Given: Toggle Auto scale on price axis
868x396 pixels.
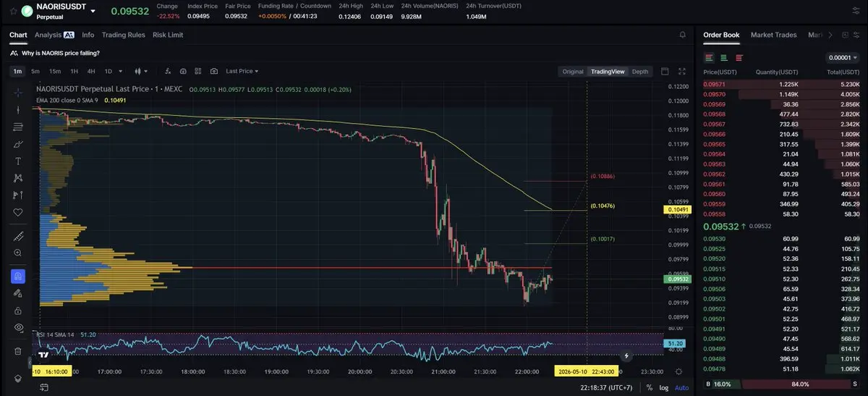Looking at the screenshot, I should [681, 387].
